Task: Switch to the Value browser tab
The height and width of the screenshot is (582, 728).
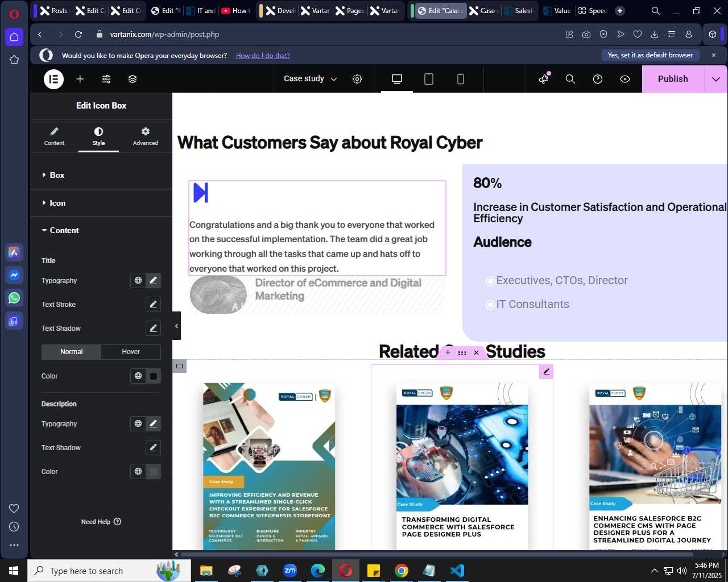Action: tap(557, 10)
